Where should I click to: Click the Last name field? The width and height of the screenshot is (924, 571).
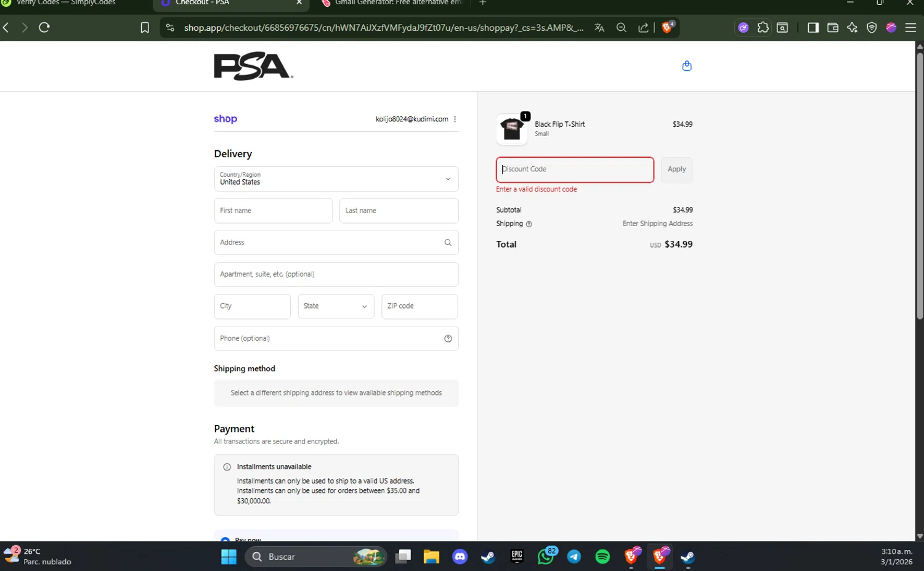click(399, 211)
